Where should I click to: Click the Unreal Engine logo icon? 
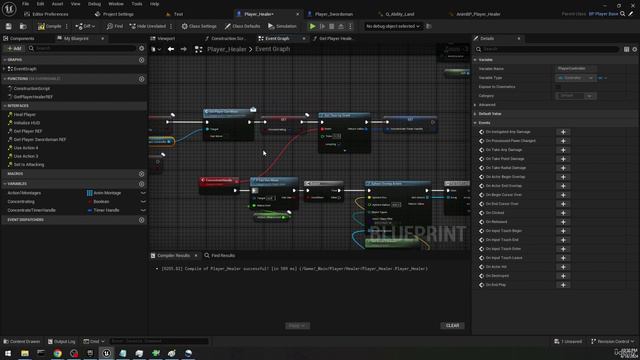(9, 9)
